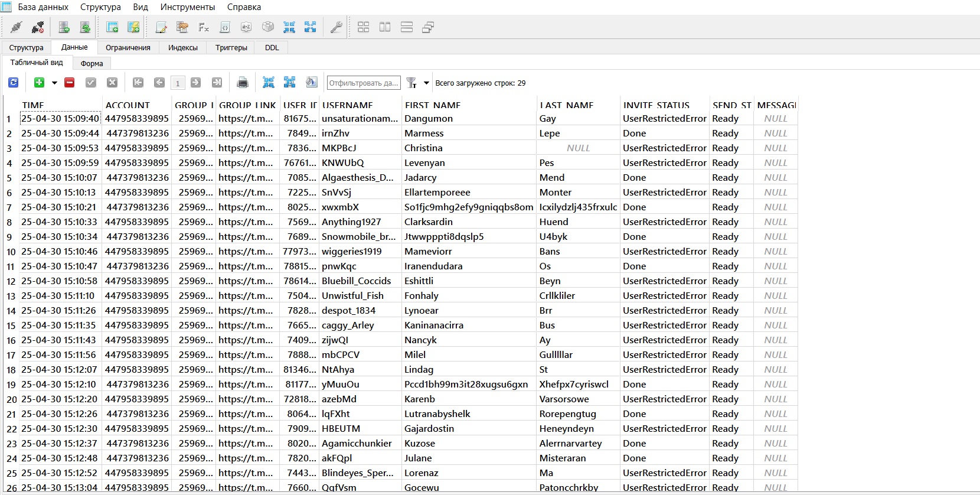Viewport: 980px width, 495px height.
Task: Tile windows using the grid layout icon
Action: point(364,27)
